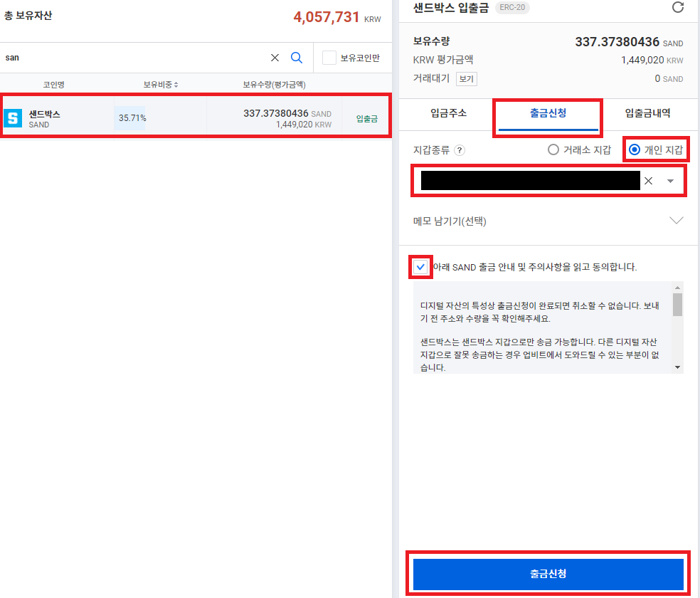Select the 샌드박스 coin name in the list
Screen dimensions: 700x598
[44, 114]
